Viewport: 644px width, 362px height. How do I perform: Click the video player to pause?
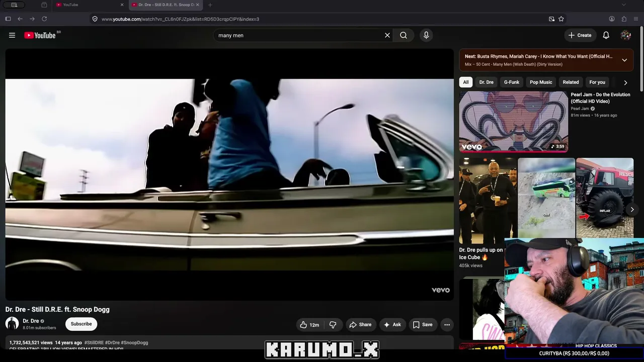tap(229, 174)
